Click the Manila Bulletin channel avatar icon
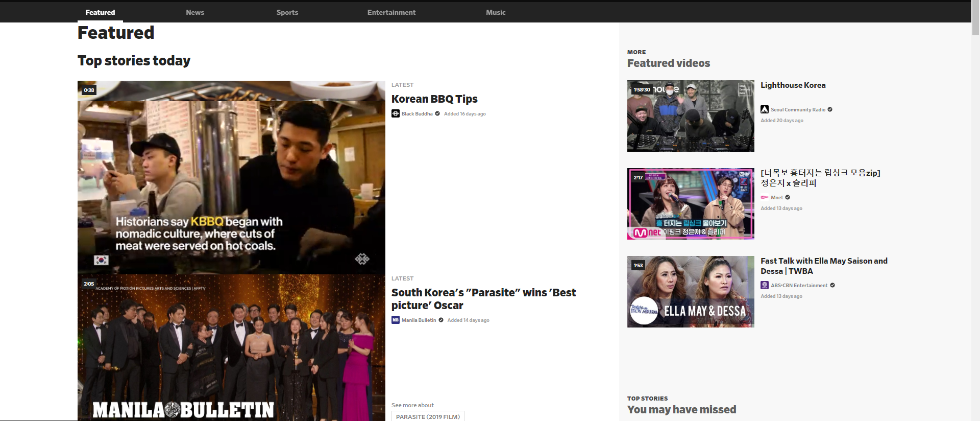Viewport: 980px width, 421px height. click(x=396, y=320)
